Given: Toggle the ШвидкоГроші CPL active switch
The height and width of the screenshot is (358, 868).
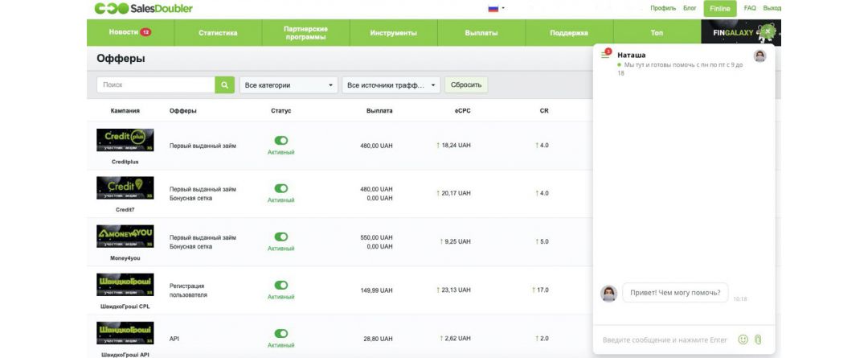Looking at the screenshot, I should point(281,285).
